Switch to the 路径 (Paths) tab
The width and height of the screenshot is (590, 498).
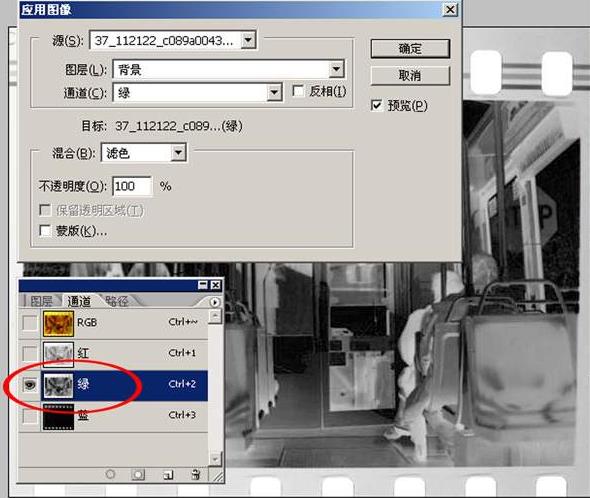117,302
